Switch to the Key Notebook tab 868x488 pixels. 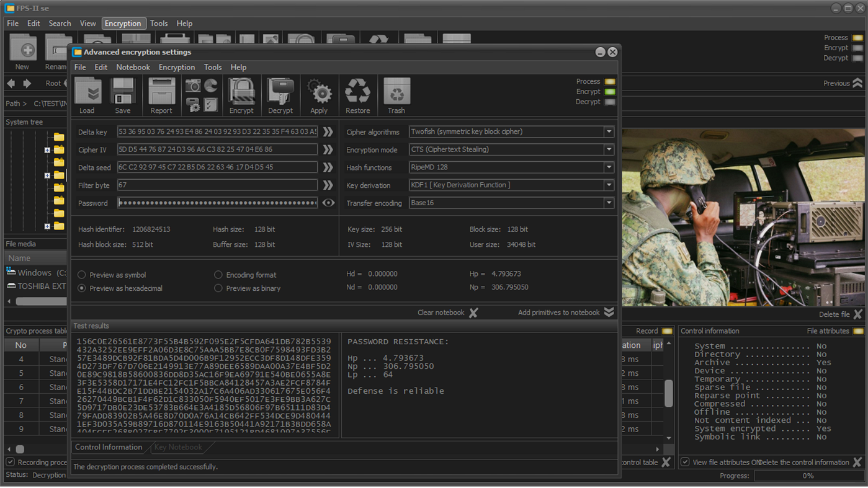(x=178, y=447)
